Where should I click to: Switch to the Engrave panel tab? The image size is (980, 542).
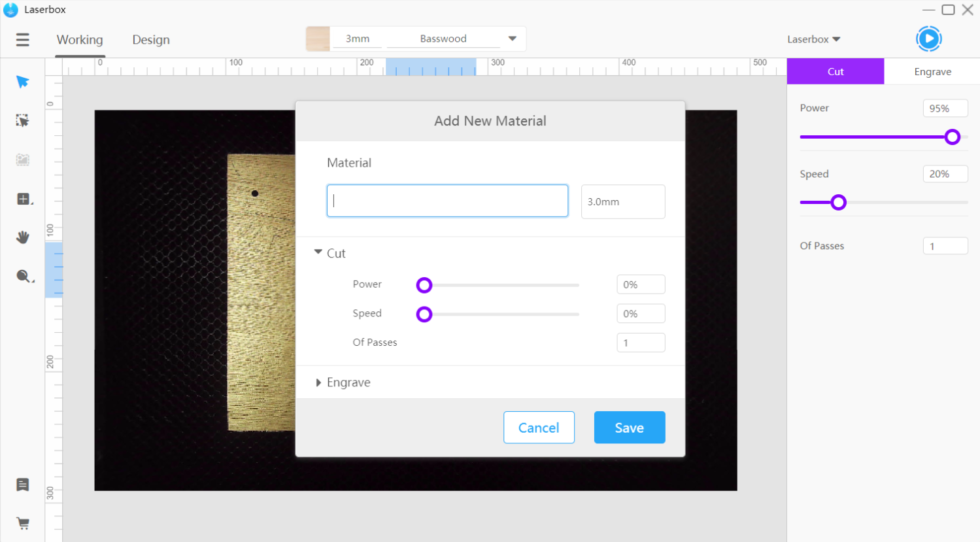tap(932, 71)
